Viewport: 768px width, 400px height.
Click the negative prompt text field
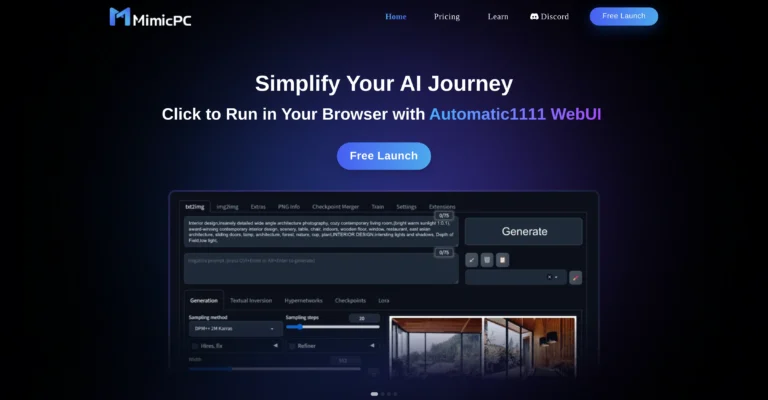pos(320,268)
